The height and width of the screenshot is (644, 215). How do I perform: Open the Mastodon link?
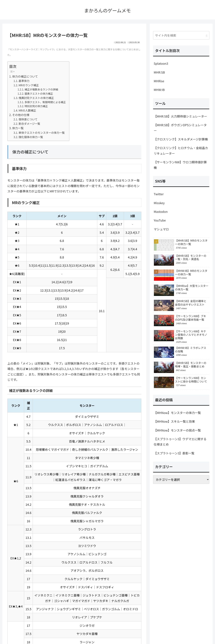(x=161, y=212)
